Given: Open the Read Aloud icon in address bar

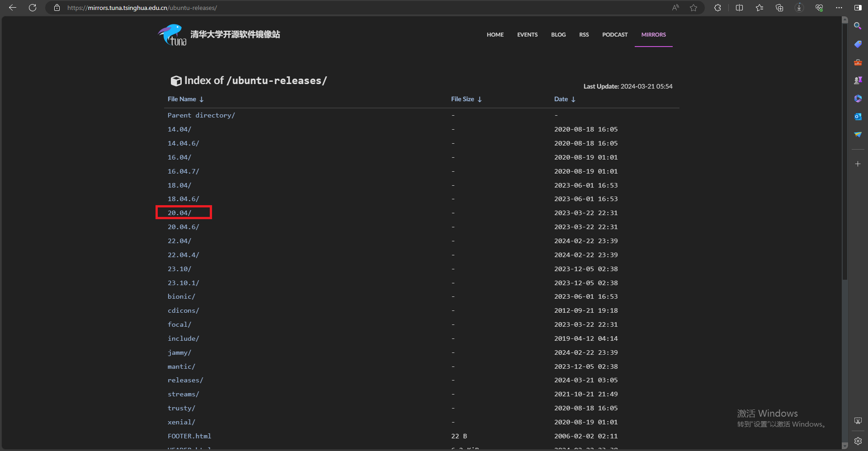Looking at the screenshot, I should pos(675,8).
